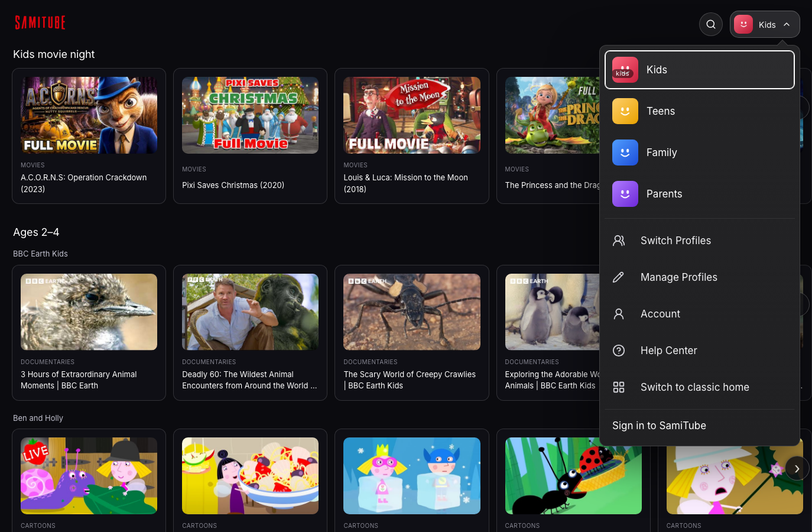Click the frozen ice cubes cartoon thumbnail
Screen dimensions: 812x532
(412, 476)
